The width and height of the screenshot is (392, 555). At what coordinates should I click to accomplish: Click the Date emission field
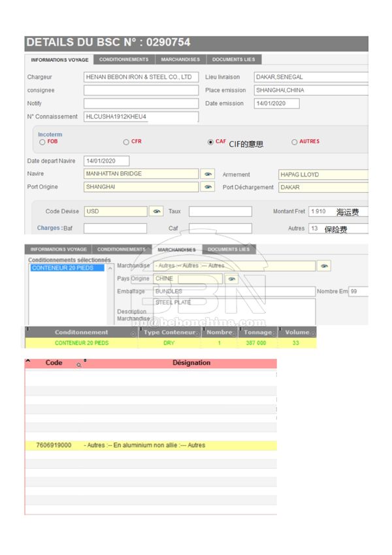click(x=276, y=103)
